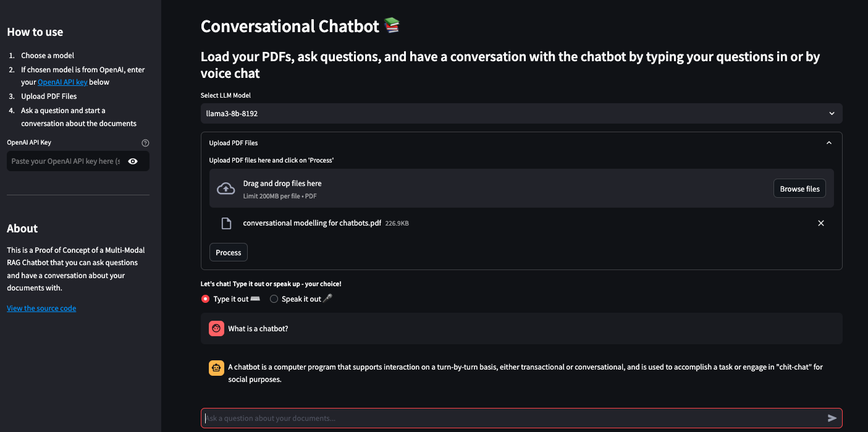
Task: Click the chatbot avatar beside the answer
Action: 216,367
